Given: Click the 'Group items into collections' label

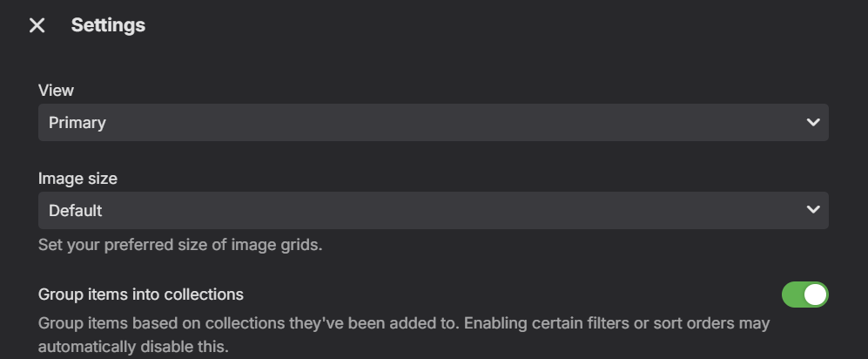Looking at the screenshot, I should [x=141, y=294].
